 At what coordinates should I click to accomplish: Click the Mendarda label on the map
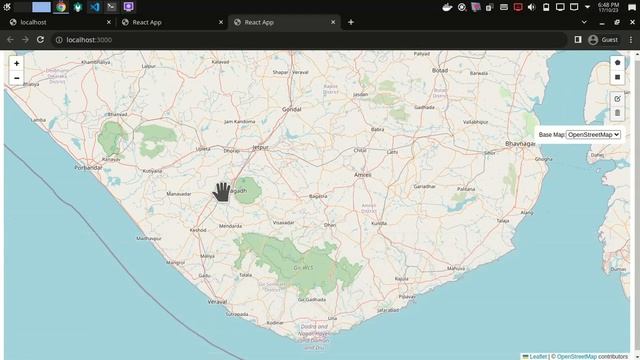(x=230, y=226)
